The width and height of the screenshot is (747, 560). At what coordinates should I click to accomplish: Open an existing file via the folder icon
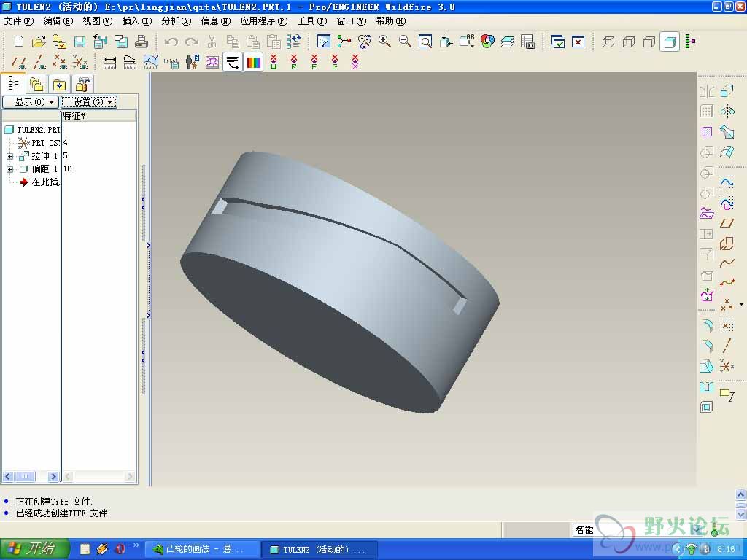pos(39,42)
